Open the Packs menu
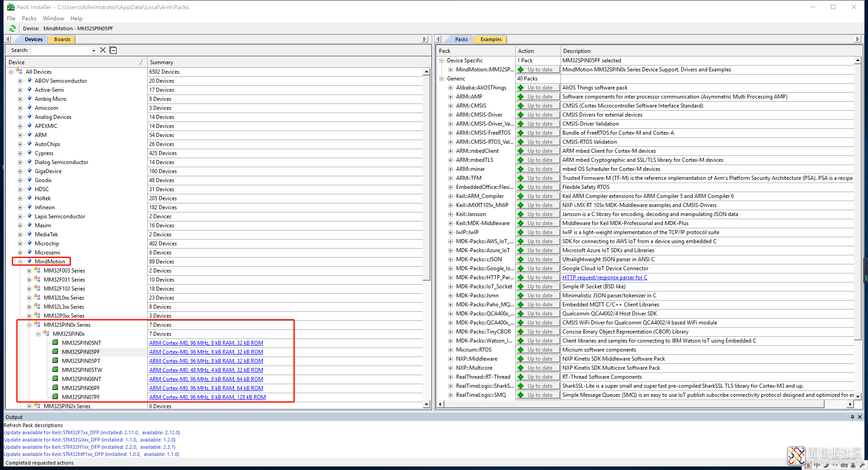This screenshot has height=470, width=868. click(29, 19)
